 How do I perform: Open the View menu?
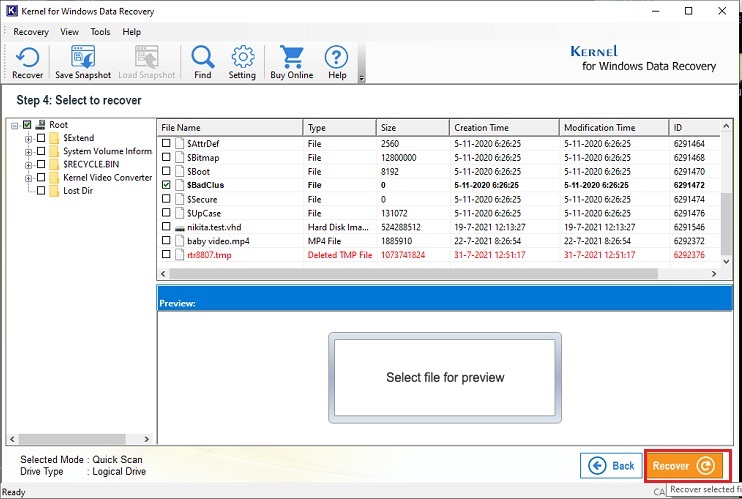click(x=69, y=32)
